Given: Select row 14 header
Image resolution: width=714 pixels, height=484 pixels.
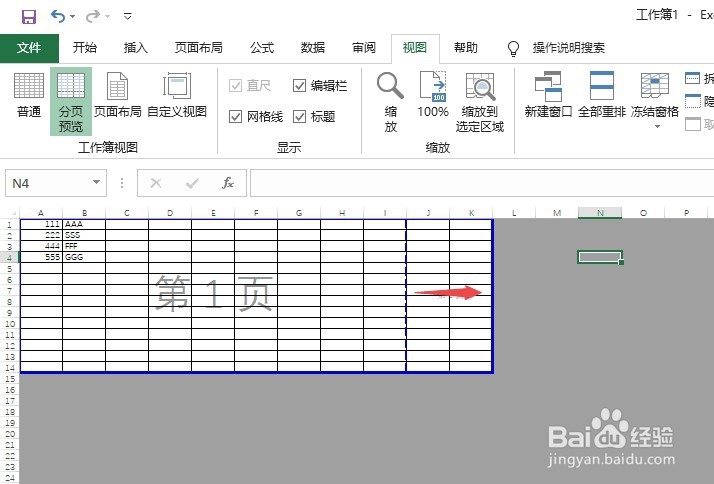Looking at the screenshot, I should (10, 368).
